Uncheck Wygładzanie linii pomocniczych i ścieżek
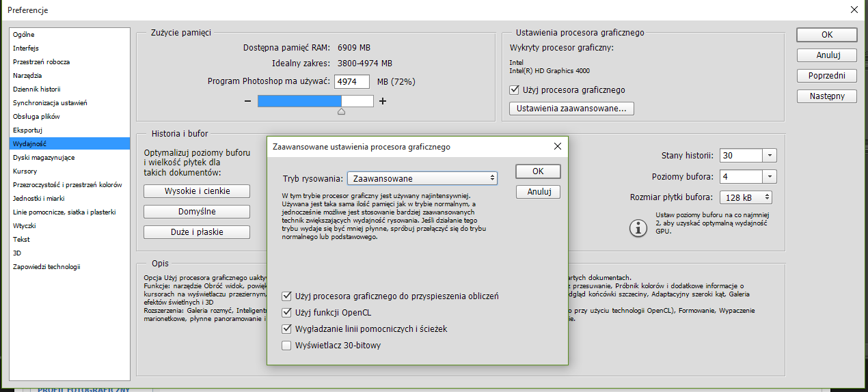Image resolution: width=868 pixels, height=392 pixels. [x=287, y=329]
